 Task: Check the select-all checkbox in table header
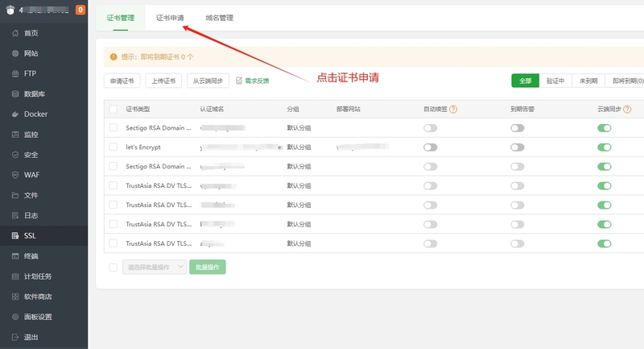113,109
